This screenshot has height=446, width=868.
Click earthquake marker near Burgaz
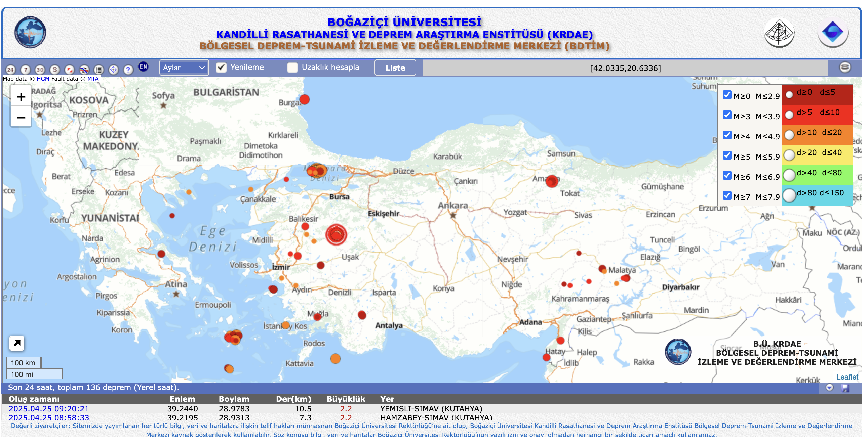[x=304, y=100]
